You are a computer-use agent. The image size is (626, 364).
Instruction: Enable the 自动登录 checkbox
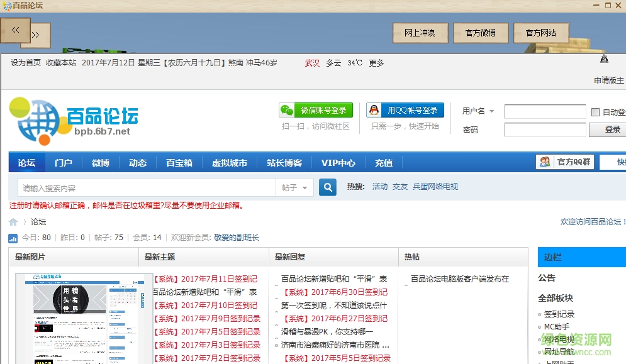tap(594, 111)
